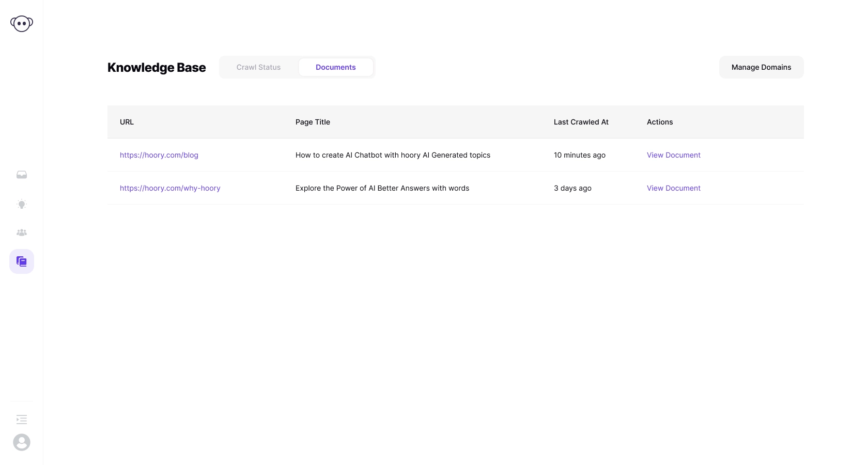Expand sidebar with the indent menu icon
The width and height of the screenshot is (868, 465).
coord(22,420)
